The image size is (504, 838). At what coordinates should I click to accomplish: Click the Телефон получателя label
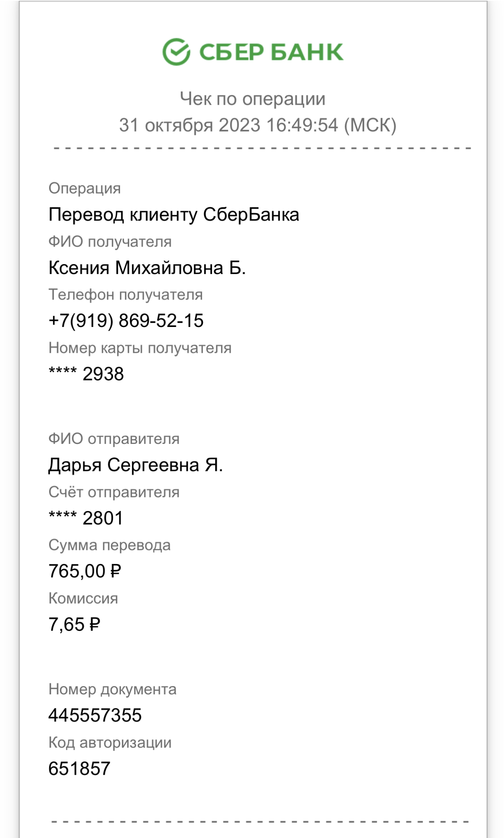point(126,295)
